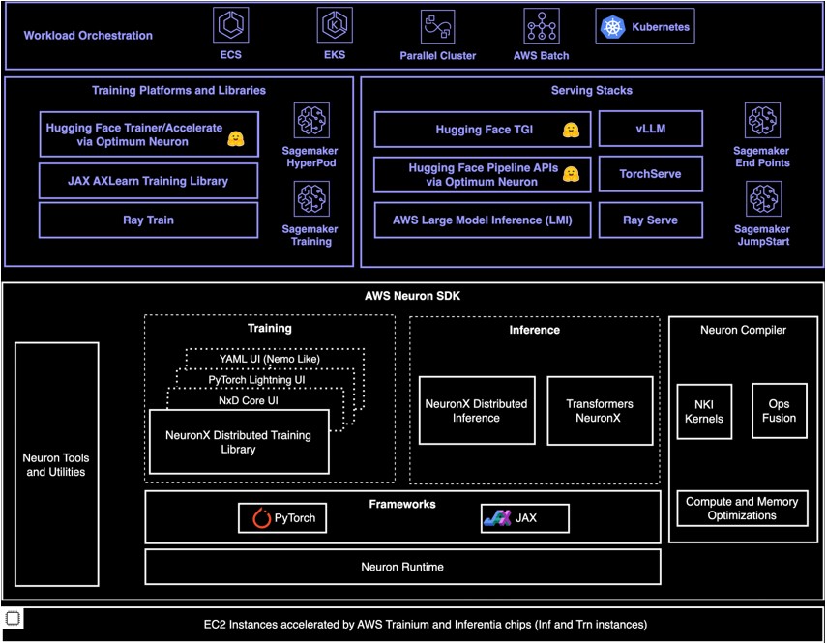Click the emoji in Hugging Face Trainer box
This screenshot has height=644, width=826.
(235, 139)
